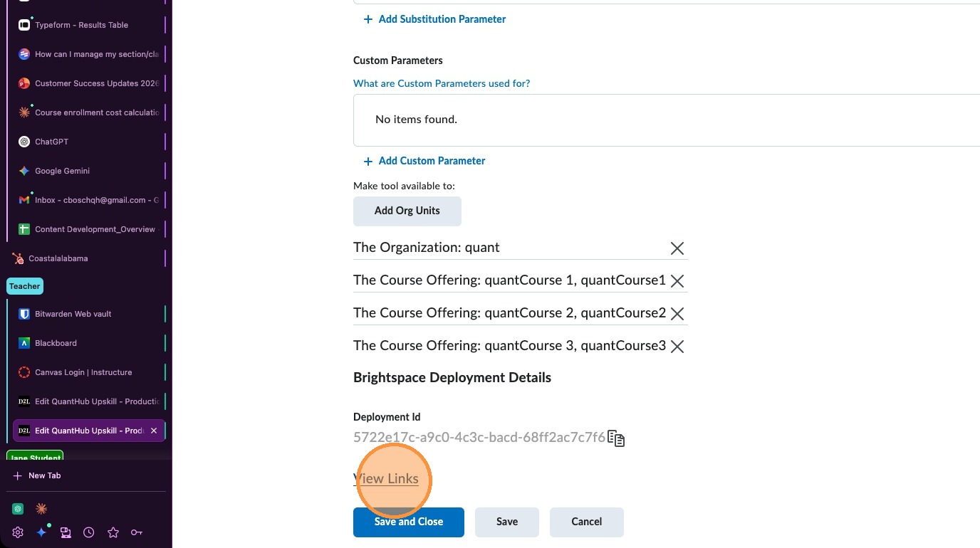The height and width of the screenshot is (548, 980).
Task: Collapse the Teacher tab group
Action: pyautogui.click(x=25, y=286)
